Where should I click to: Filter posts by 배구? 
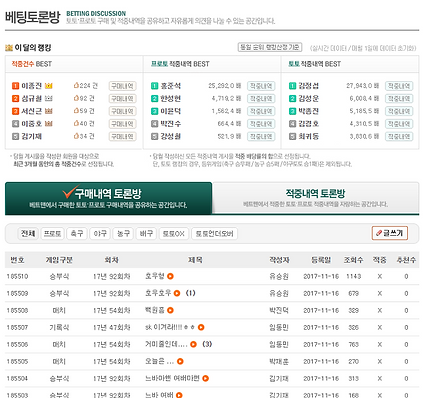[x=146, y=233]
